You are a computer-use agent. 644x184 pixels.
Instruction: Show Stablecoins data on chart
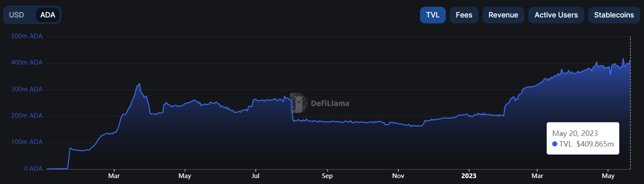click(x=614, y=15)
